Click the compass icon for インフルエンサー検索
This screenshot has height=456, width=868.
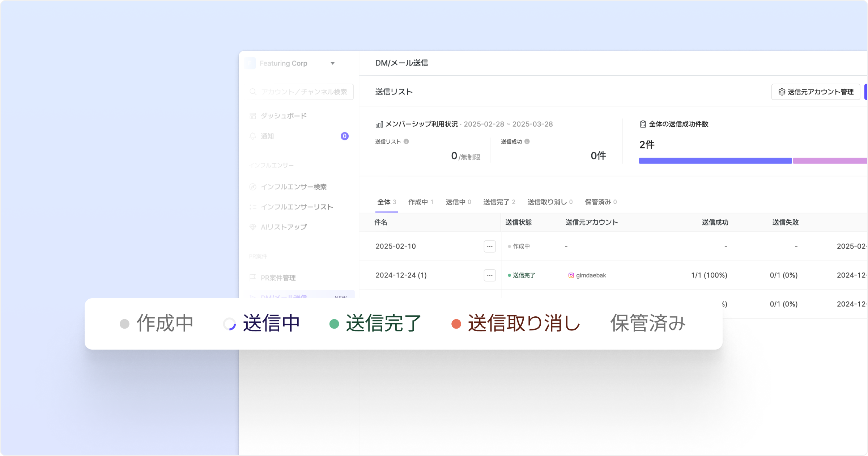tap(253, 187)
